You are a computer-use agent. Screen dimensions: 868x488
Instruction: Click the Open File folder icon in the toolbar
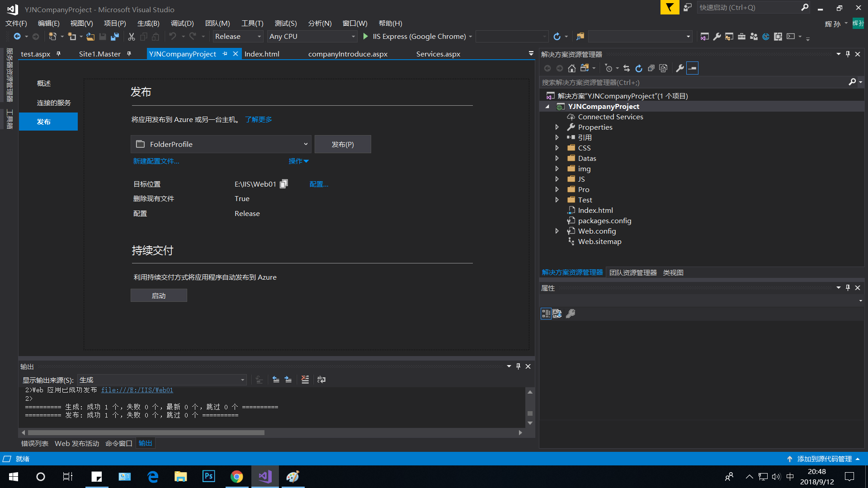[x=90, y=37]
